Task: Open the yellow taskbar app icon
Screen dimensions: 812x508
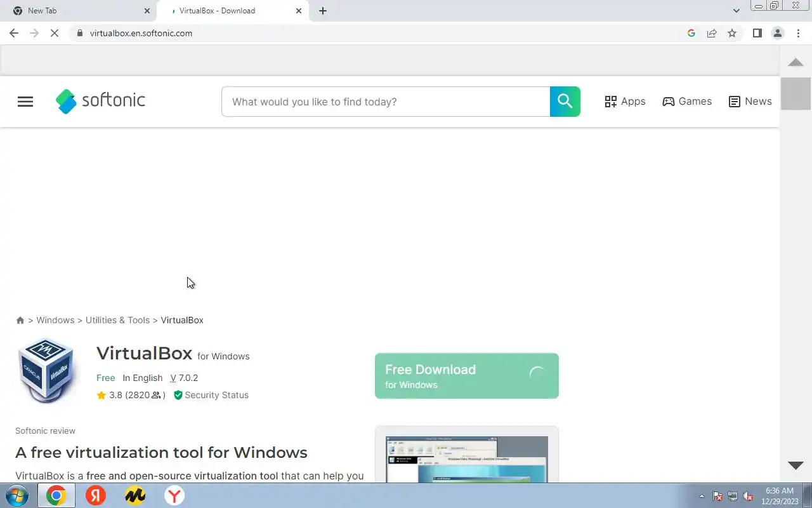Action: point(135,495)
